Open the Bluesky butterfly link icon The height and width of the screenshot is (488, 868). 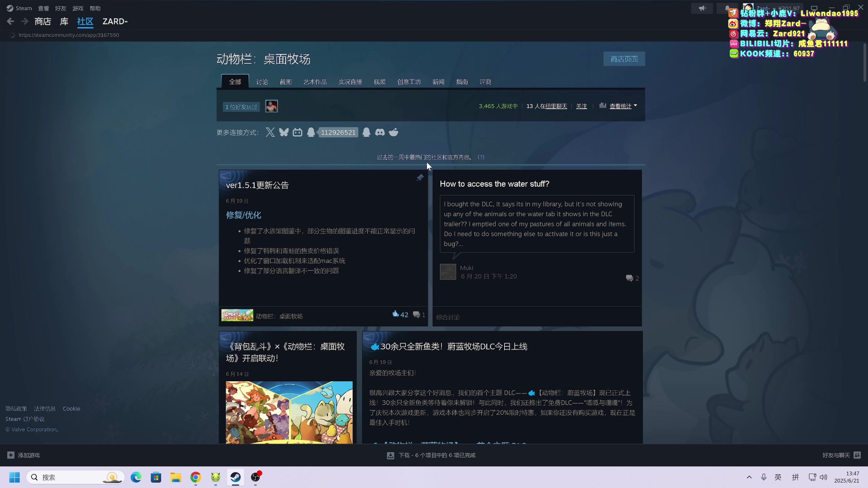(284, 132)
